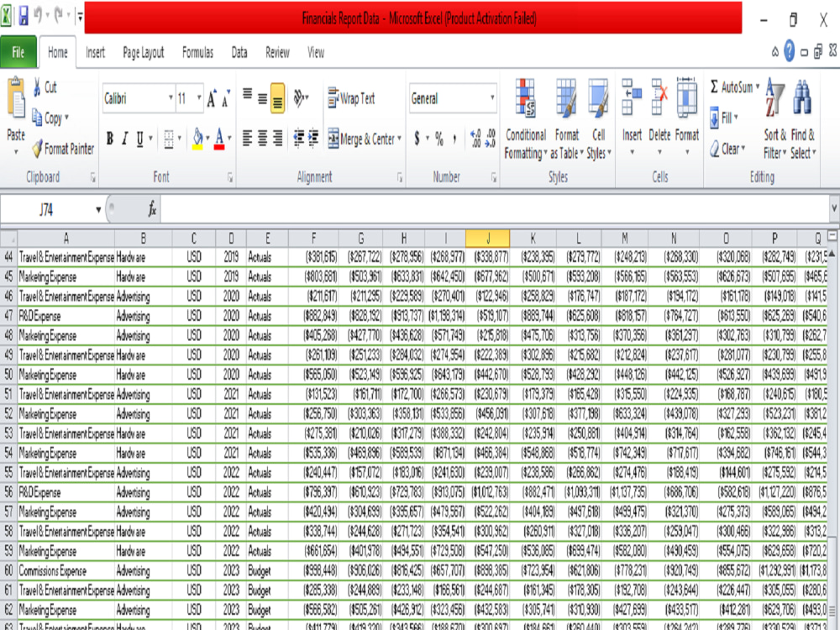This screenshot has width=840, height=630.
Task: Select highlighted Bottom Align button
Action: (x=277, y=97)
